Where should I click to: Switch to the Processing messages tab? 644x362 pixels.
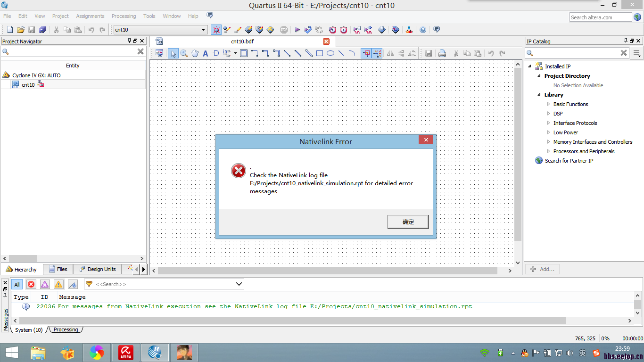[66, 329]
